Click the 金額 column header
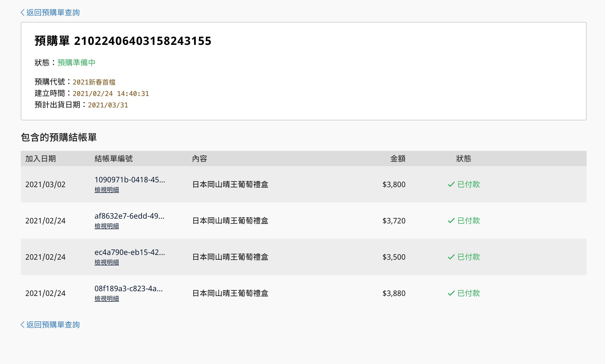Viewport: 605px width, 364px height. pyautogui.click(x=398, y=159)
